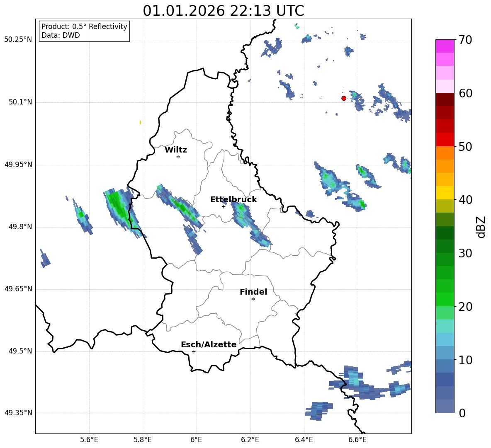491x448 pixels.
Task: Click the Wiltz station cross marker
Action: tap(178, 157)
